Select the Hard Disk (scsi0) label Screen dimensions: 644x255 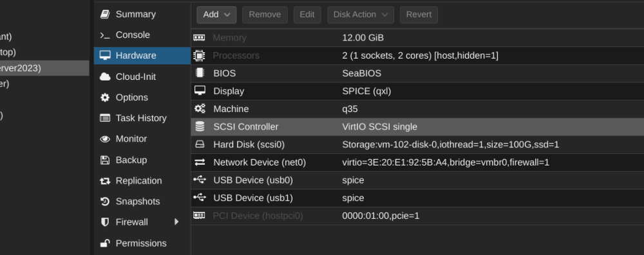pos(249,144)
